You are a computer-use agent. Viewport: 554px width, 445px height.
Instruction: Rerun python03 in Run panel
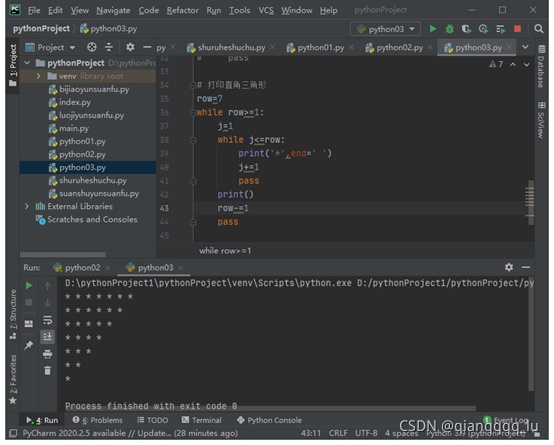click(29, 285)
